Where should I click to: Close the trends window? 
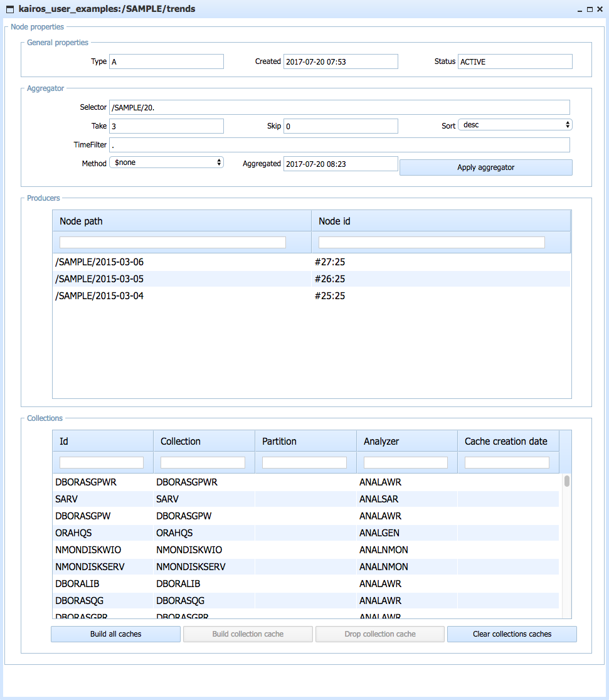point(600,9)
